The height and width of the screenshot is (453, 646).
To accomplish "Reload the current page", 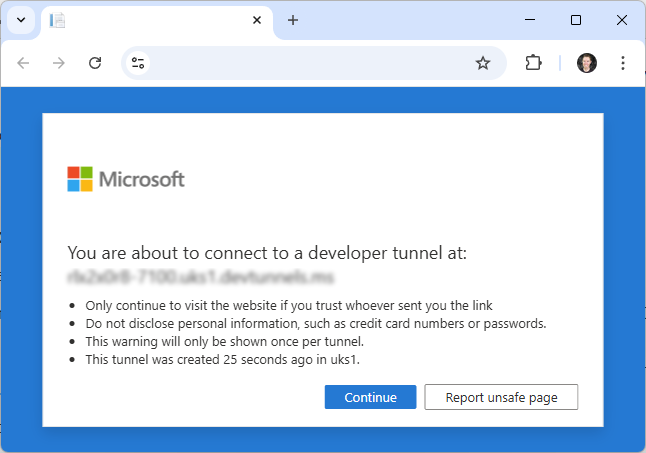I will pyautogui.click(x=95, y=63).
